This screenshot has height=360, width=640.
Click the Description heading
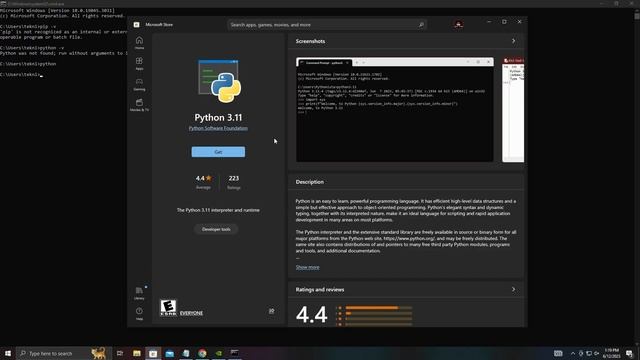pyautogui.click(x=310, y=182)
